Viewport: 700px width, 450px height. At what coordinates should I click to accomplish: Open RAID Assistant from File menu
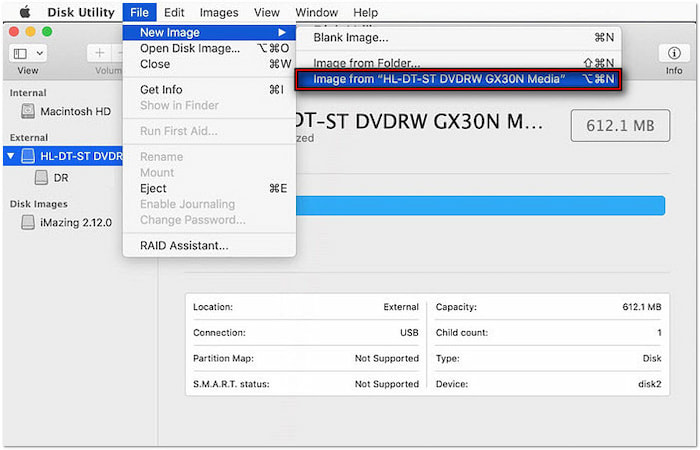[x=184, y=245]
